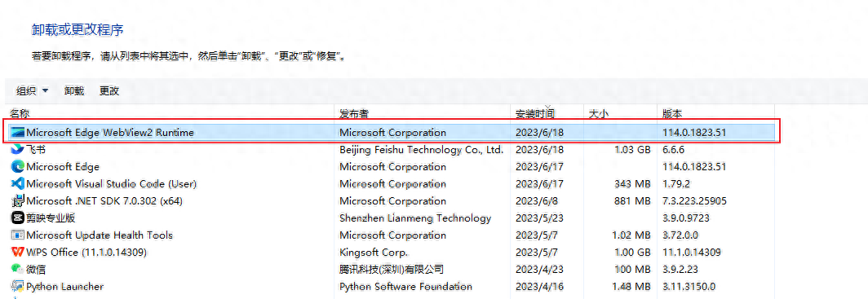Click the Visual Studio Code icon
This screenshot has height=299, width=868.
pos(18,183)
